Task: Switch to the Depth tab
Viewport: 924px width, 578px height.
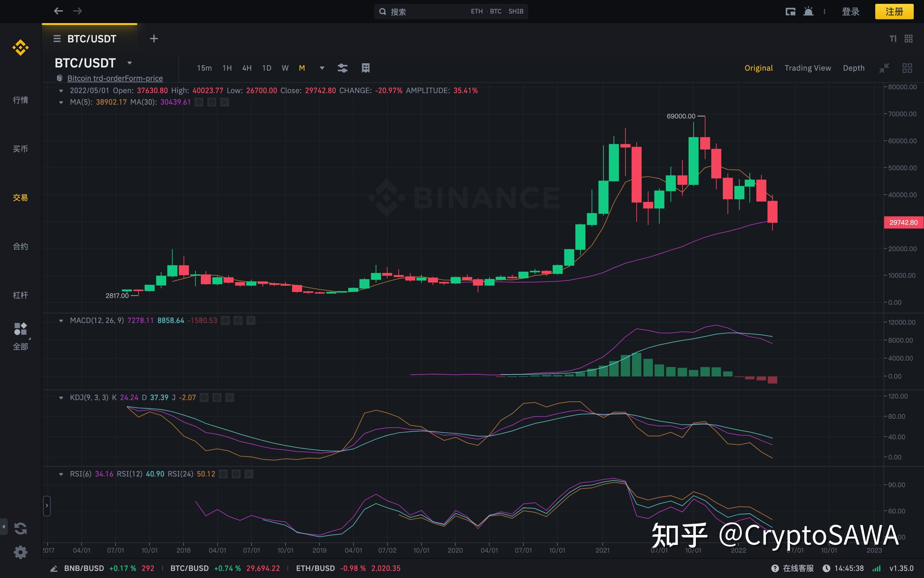Action: [853, 68]
